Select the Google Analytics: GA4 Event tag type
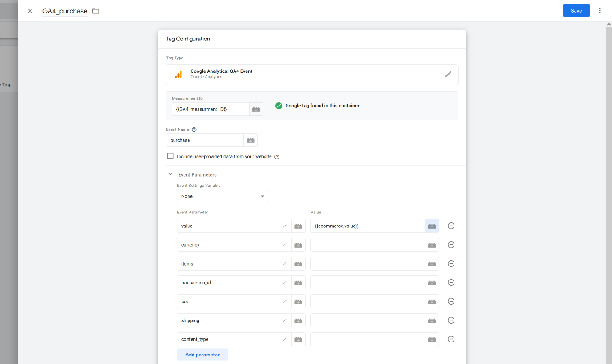The image size is (612, 364). [312, 74]
